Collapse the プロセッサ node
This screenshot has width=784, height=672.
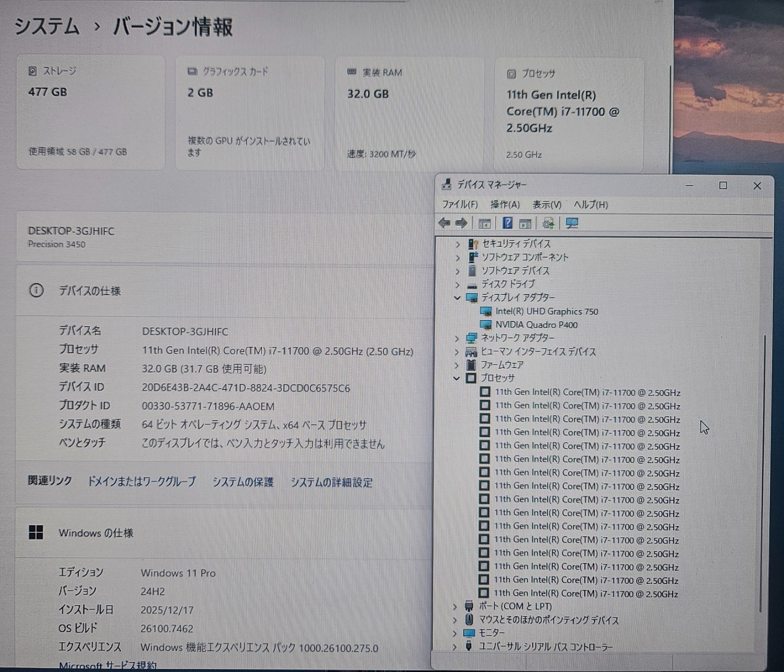(456, 378)
